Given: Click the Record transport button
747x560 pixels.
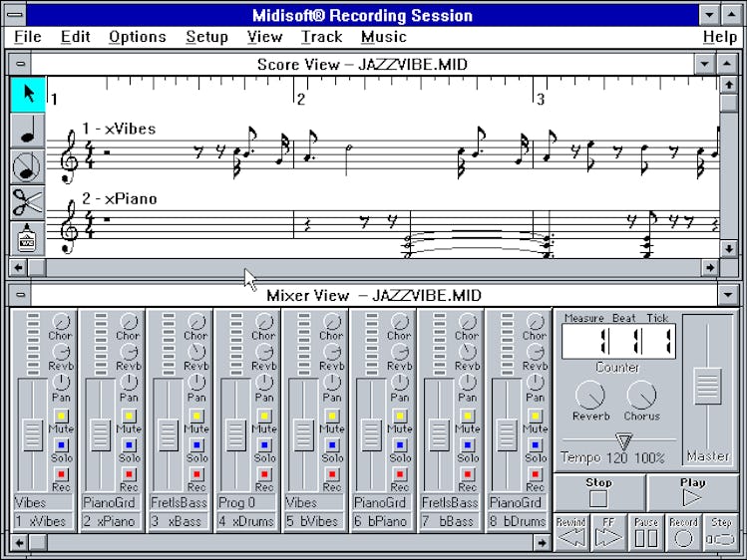Looking at the screenshot, I should point(683,532).
